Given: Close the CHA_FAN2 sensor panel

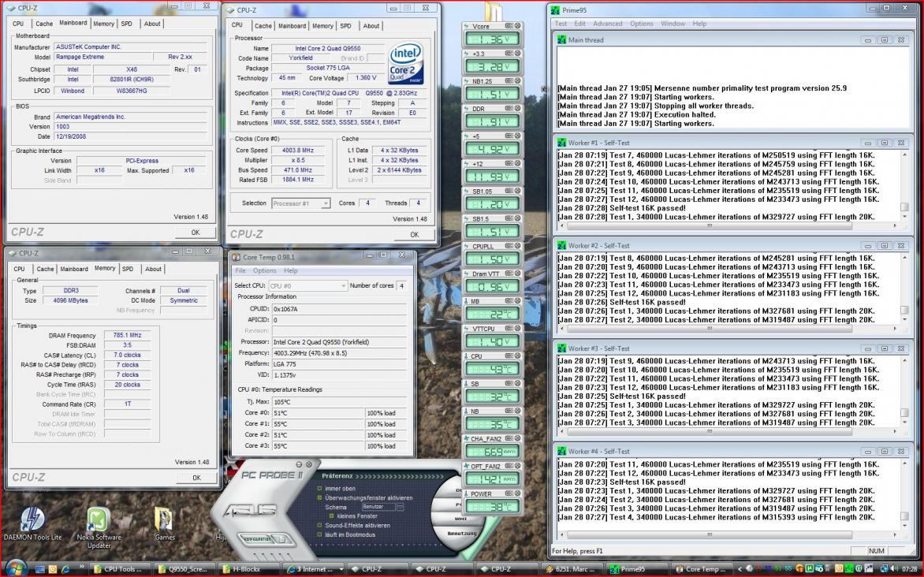Looking at the screenshot, I should click(517, 438).
